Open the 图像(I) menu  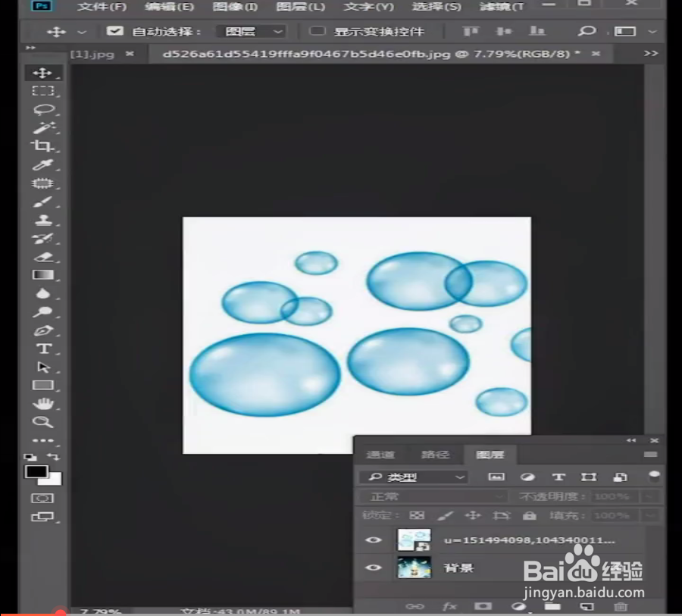[x=235, y=7]
